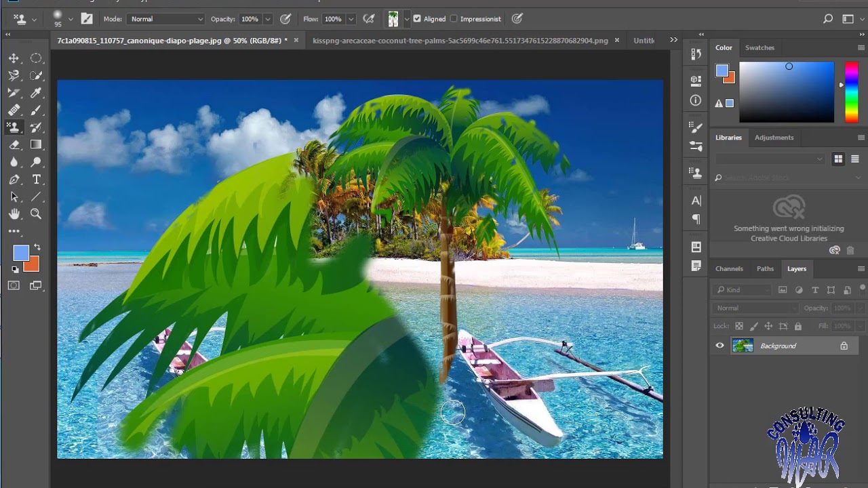Image resolution: width=868 pixels, height=488 pixels.
Task: Uncheck the Aligned checkbox
Action: (x=417, y=19)
